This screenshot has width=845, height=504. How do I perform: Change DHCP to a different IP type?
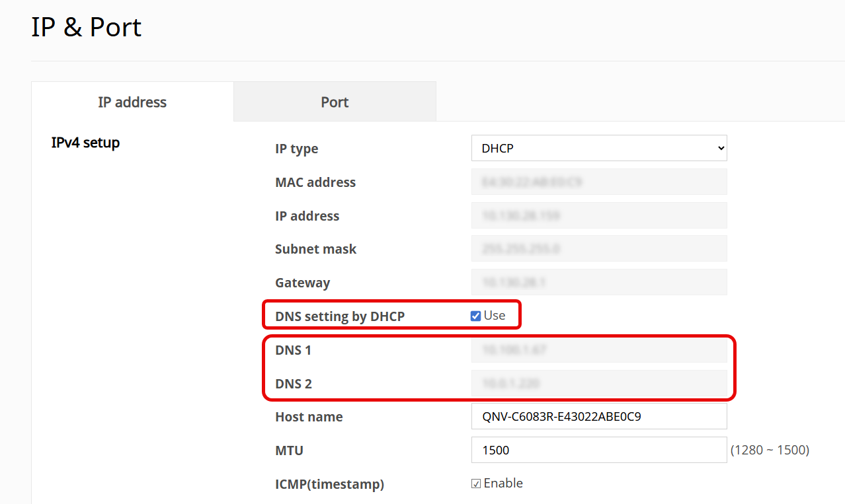[598, 148]
